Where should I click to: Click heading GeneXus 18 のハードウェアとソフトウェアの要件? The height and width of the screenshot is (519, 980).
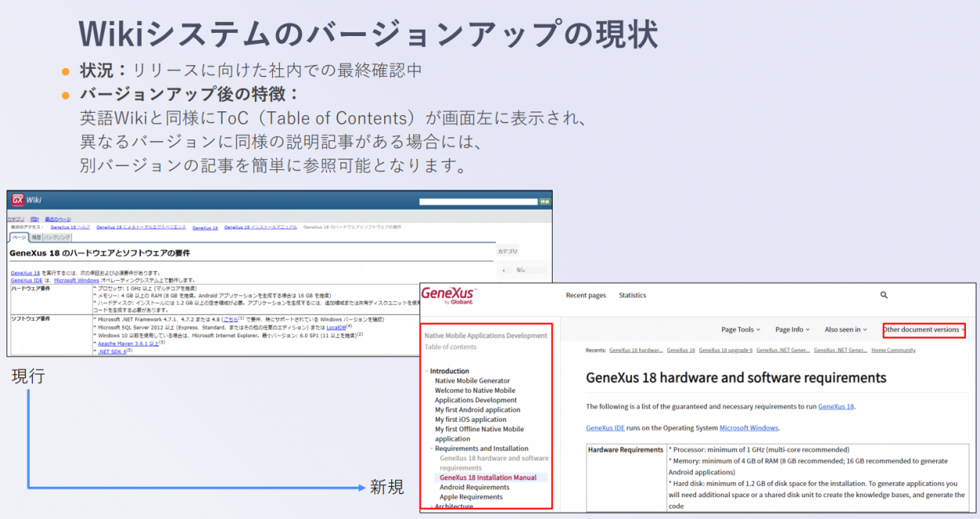[100, 253]
